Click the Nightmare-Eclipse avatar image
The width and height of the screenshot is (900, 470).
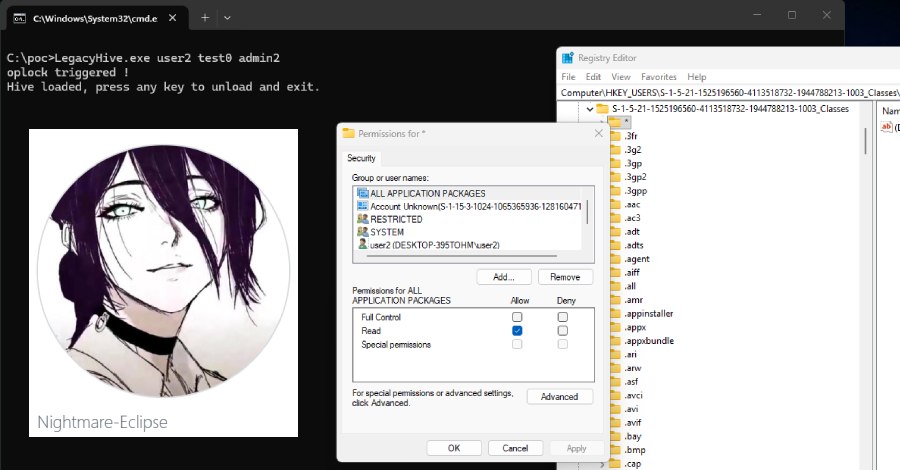(163, 271)
